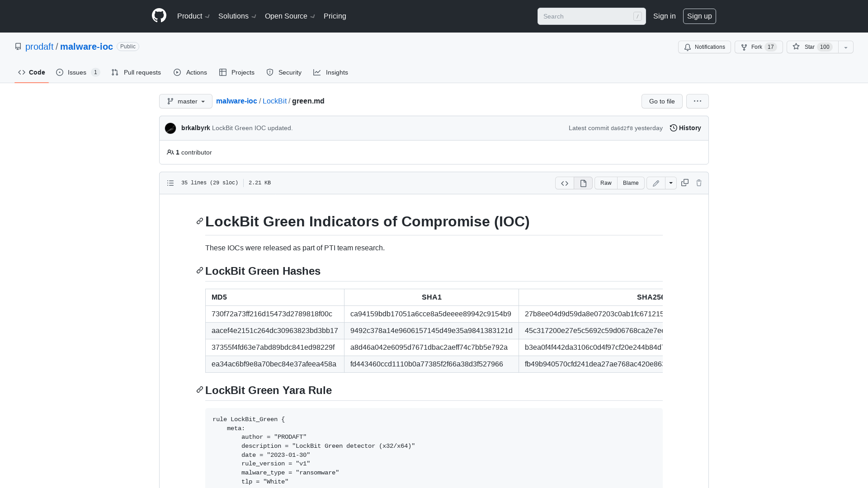Viewport: 868px width, 488px height.
Task: Open the Go to file button
Action: (662, 101)
